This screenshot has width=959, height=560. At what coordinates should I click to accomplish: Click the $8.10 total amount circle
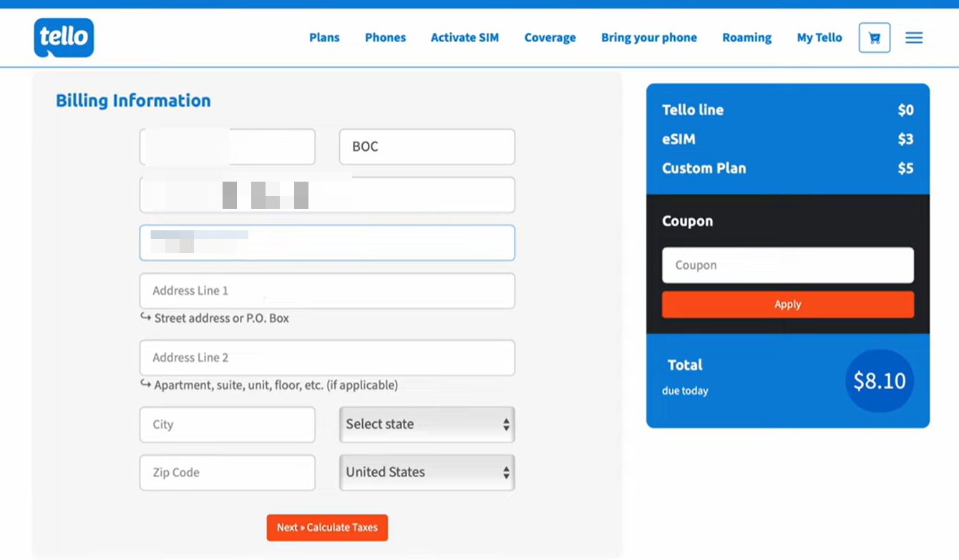(880, 380)
